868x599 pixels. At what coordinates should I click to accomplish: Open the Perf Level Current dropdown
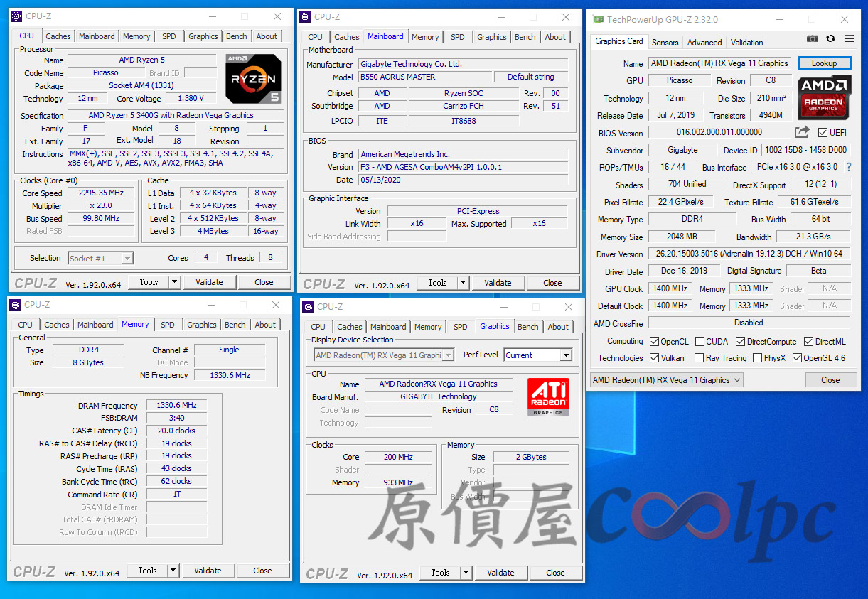[x=538, y=355]
